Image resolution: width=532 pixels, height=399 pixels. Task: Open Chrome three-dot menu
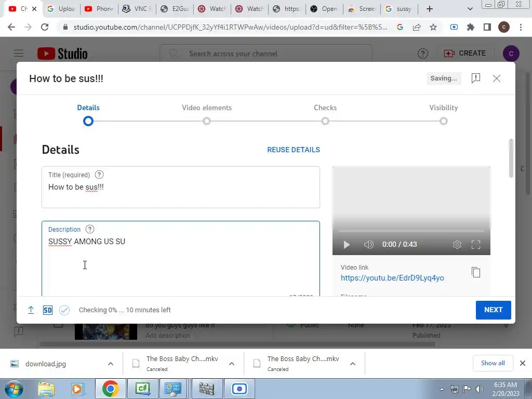coord(521,27)
